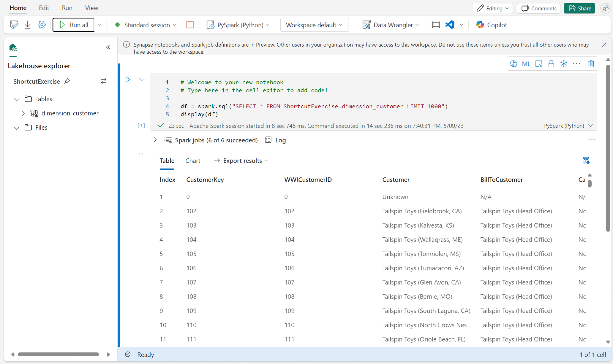Screen dimensions: 613x364
Task: Click the swap lakehouse arrows icon
Action: (x=103, y=81)
